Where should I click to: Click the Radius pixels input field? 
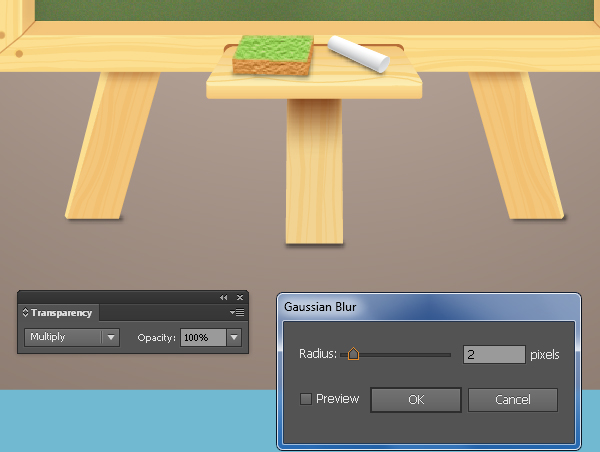pos(494,354)
